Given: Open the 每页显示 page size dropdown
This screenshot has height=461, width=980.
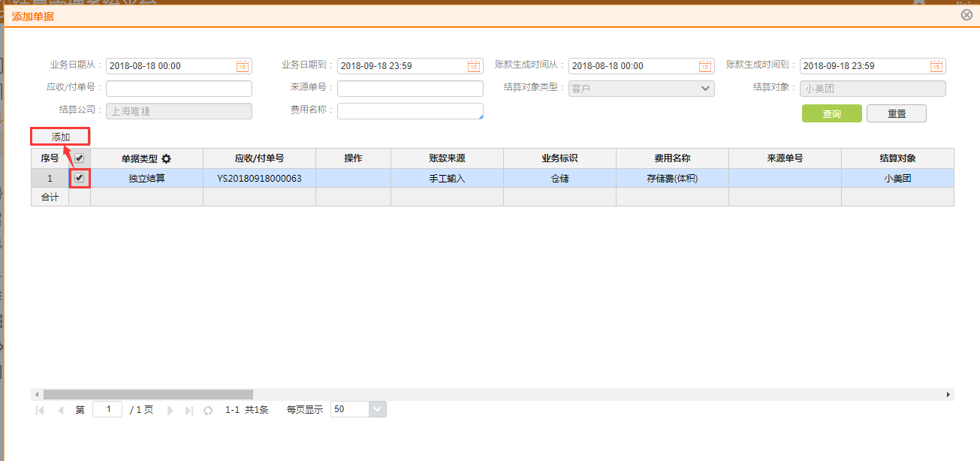Looking at the screenshot, I should 378,409.
